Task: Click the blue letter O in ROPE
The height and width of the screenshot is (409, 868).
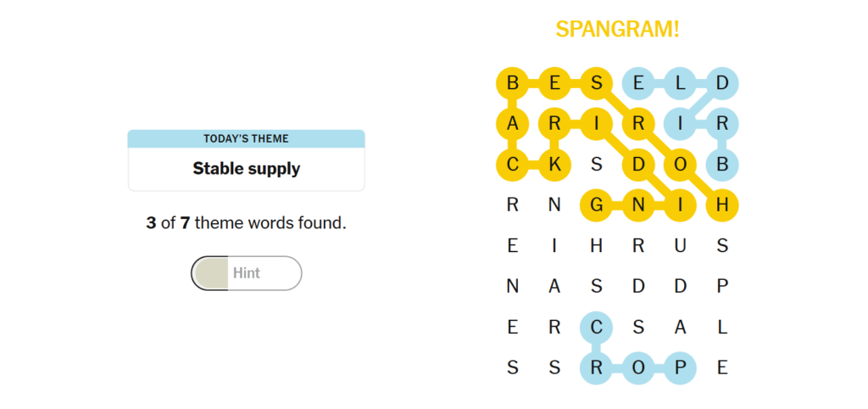Action: point(638,368)
